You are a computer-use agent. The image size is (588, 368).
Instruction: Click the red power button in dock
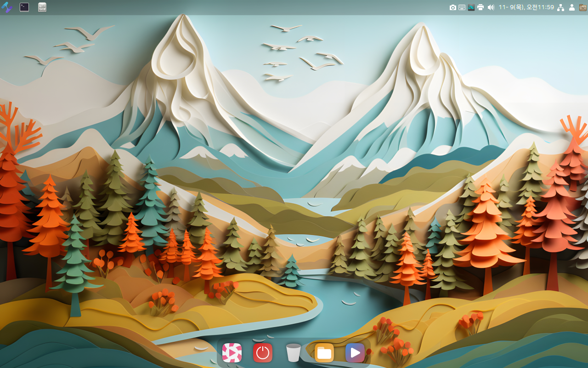(263, 353)
